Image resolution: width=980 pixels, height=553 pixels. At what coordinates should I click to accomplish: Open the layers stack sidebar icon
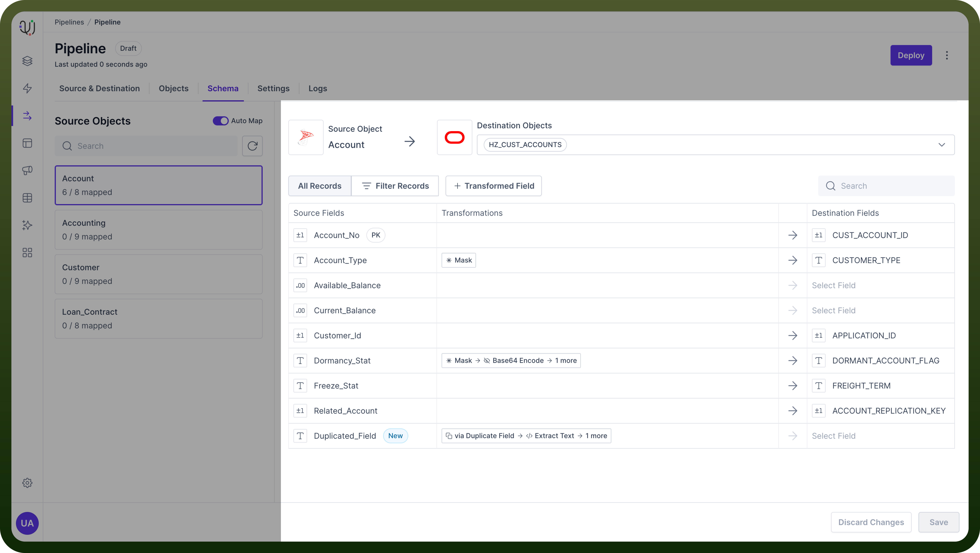pyautogui.click(x=27, y=61)
